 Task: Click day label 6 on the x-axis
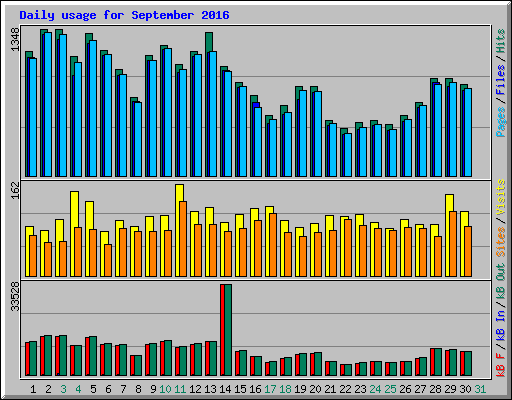point(108,389)
